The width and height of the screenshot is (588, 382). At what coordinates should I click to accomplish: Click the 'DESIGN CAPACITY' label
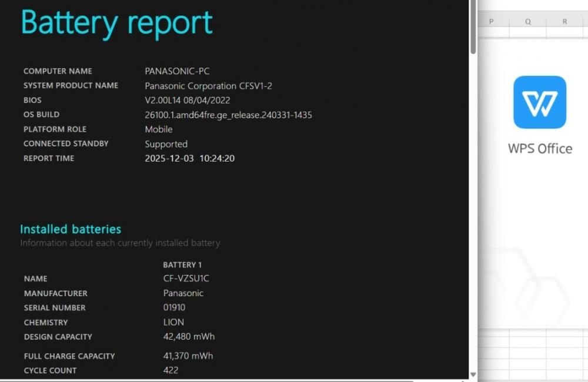coord(58,337)
